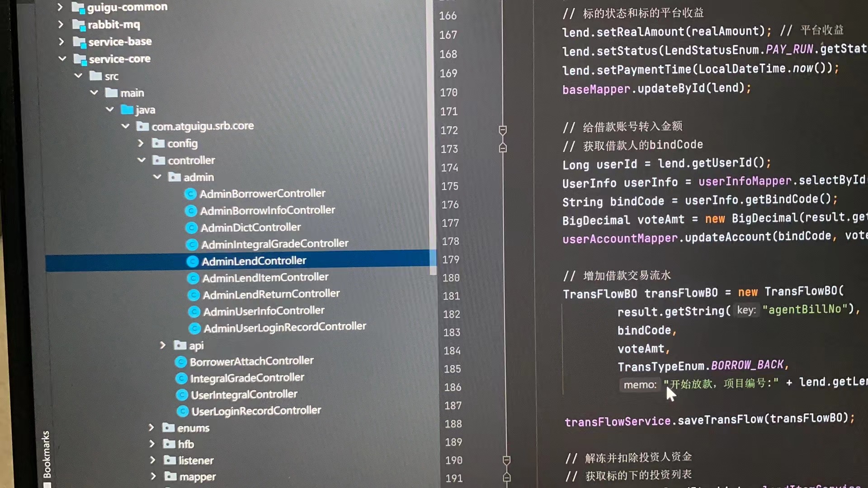Collapse the src folder
Viewport: 868px width, 488px height.
coord(79,75)
